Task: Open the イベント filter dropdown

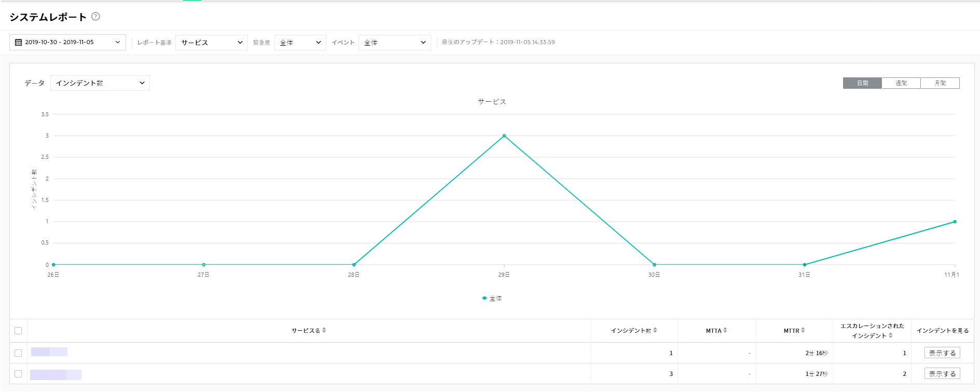Action: pos(394,43)
